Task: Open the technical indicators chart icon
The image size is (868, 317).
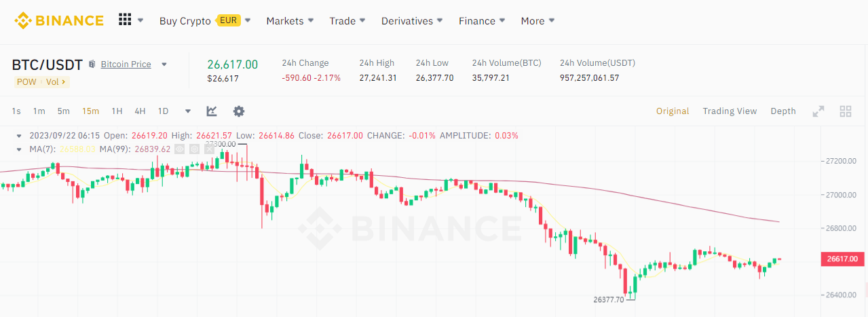Action: pos(212,111)
